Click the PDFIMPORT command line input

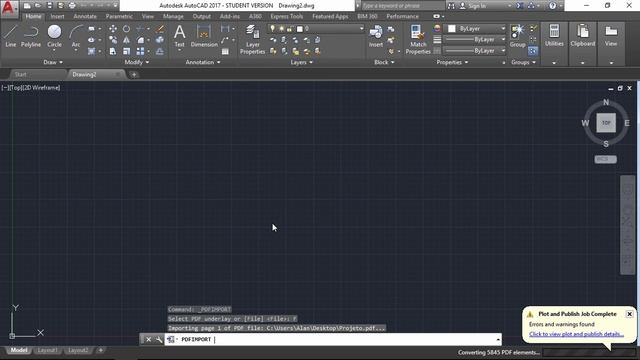[333, 339]
